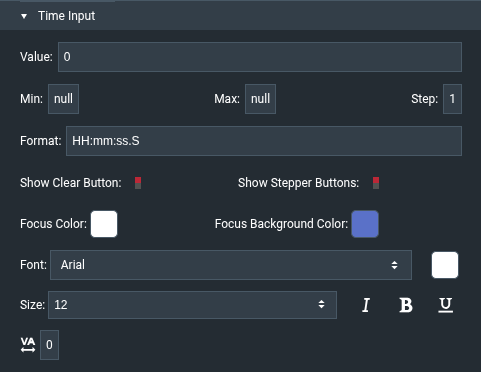Click the Format field with HH:mm:ss.S
This screenshot has width=481, height=372.
point(264,141)
